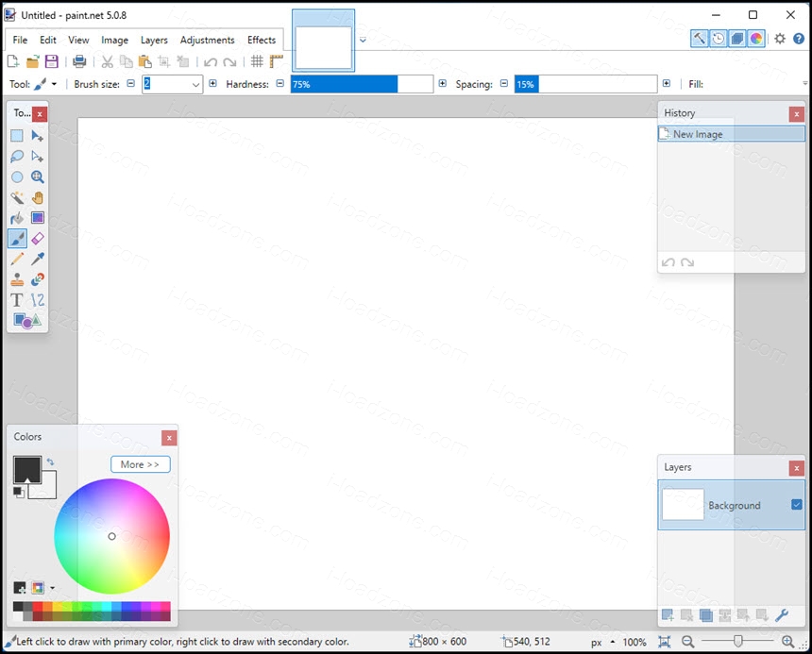Uncheck Background layer visibility checkbox

[x=797, y=505]
